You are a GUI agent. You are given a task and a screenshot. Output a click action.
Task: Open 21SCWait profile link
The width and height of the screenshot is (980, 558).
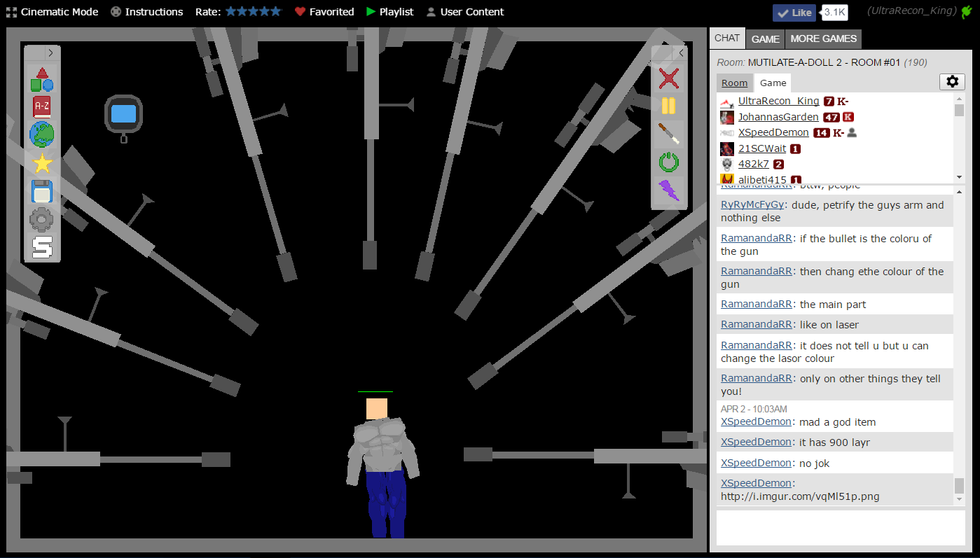coord(762,148)
